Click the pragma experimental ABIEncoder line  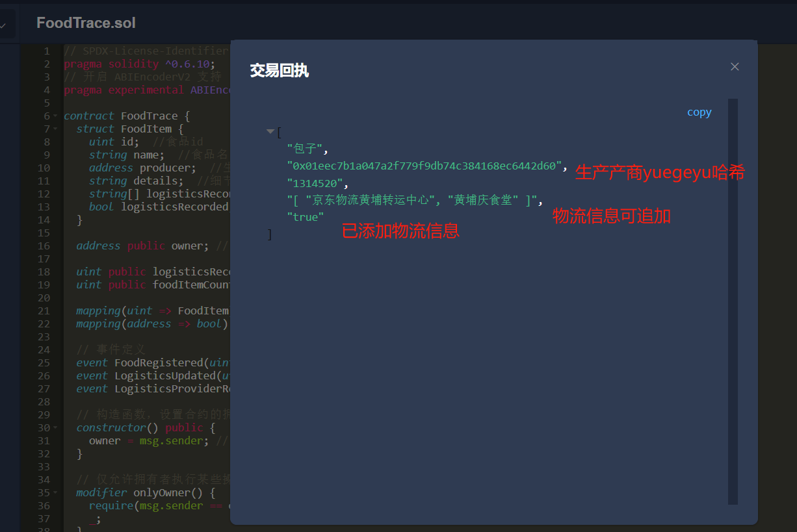(147, 90)
